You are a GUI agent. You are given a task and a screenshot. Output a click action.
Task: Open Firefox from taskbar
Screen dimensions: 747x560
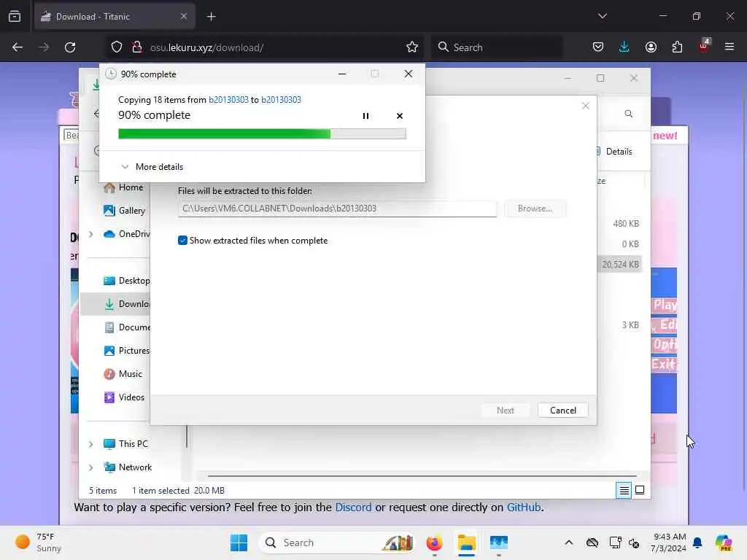[x=434, y=542]
